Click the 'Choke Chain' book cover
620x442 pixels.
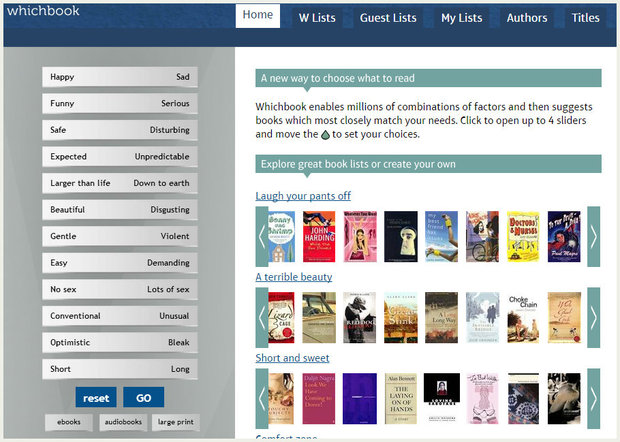click(x=523, y=318)
